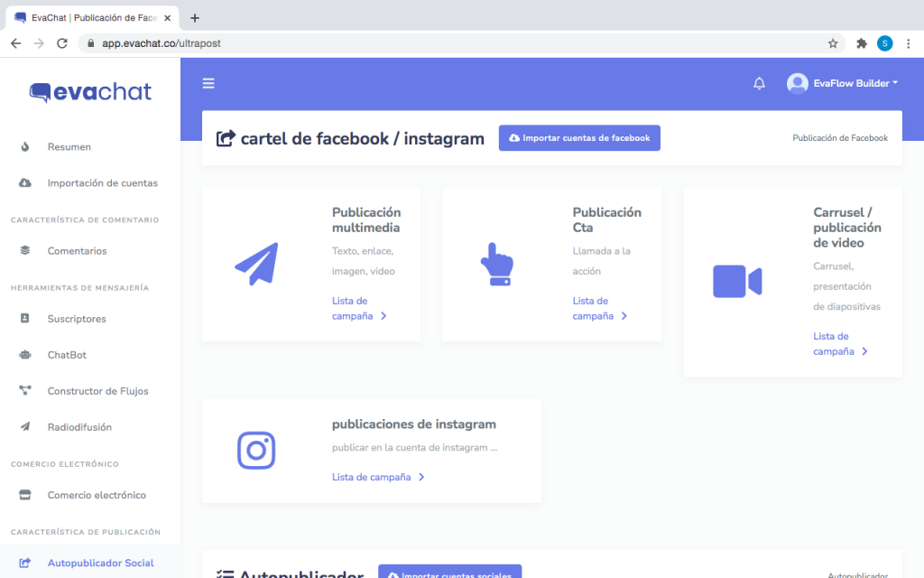Reload the page in browser

coord(62,43)
